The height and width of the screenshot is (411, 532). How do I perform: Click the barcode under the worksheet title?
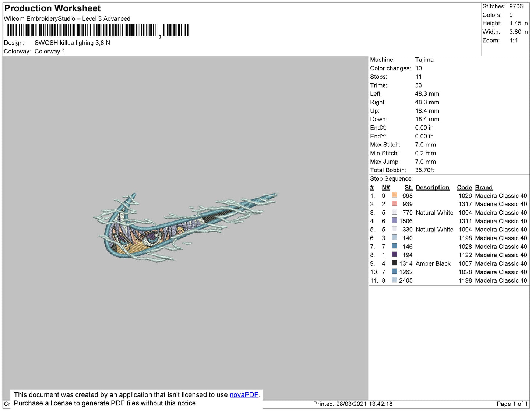(96, 30)
